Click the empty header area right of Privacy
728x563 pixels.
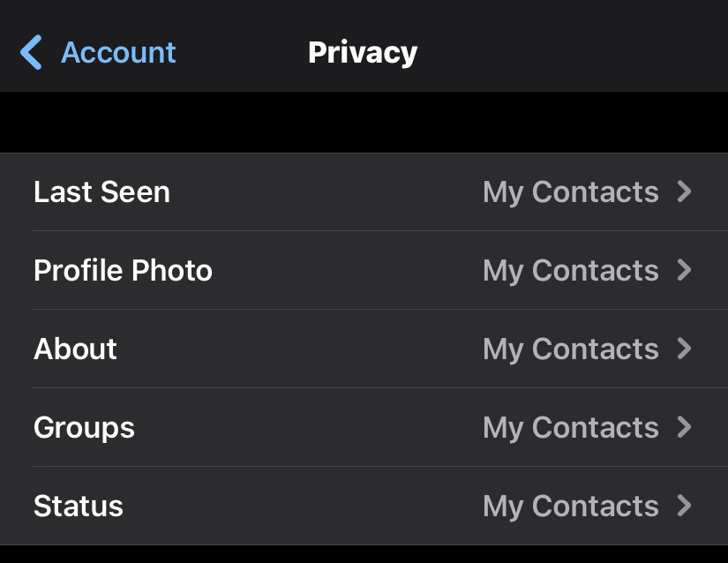coord(574,53)
